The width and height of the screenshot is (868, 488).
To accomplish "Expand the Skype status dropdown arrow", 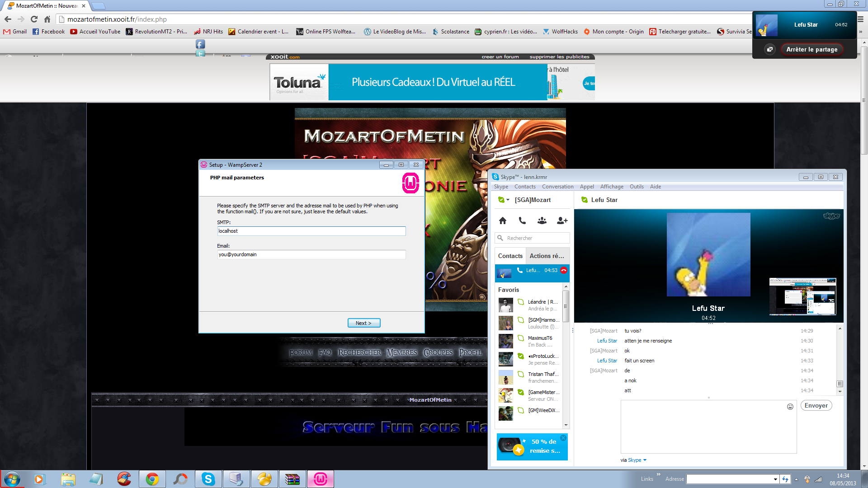I will point(508,200).
